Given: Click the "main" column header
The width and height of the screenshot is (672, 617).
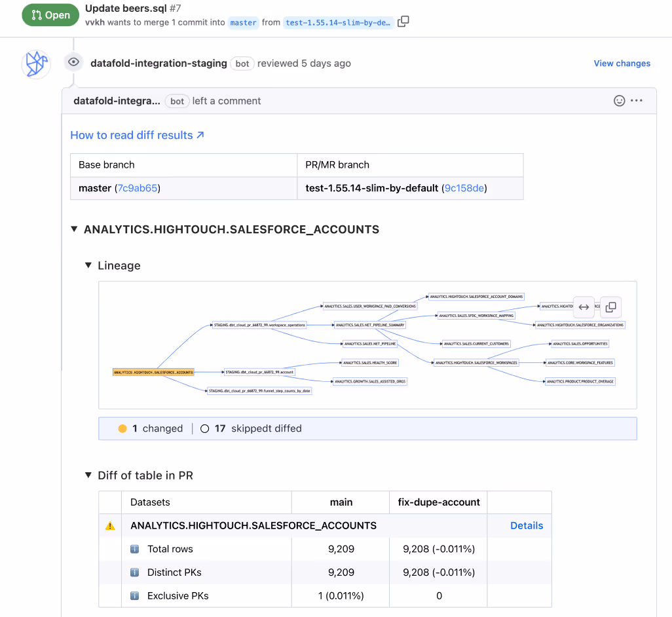Looking at the screenshot, I should coord(341,502).
